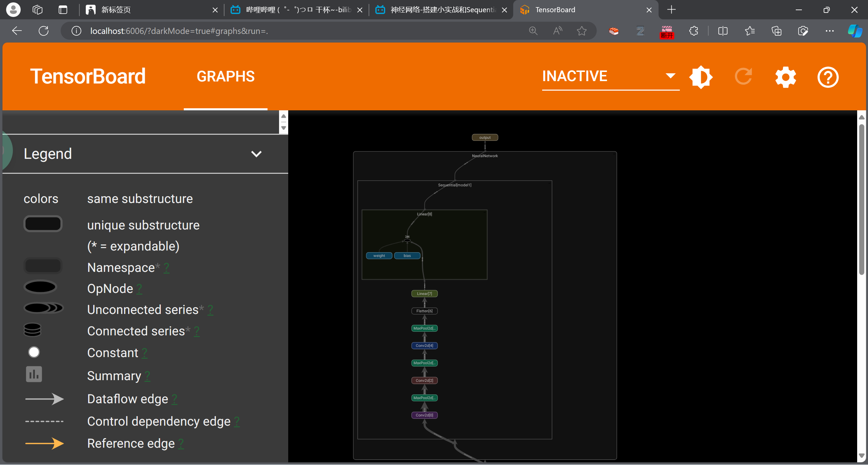View site information icon

coord(76,31)
